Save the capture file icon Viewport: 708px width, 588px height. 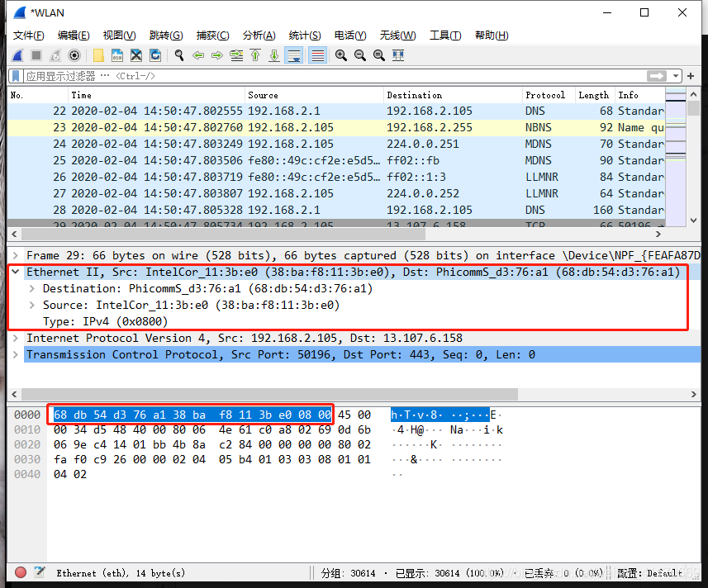point(117,55)
